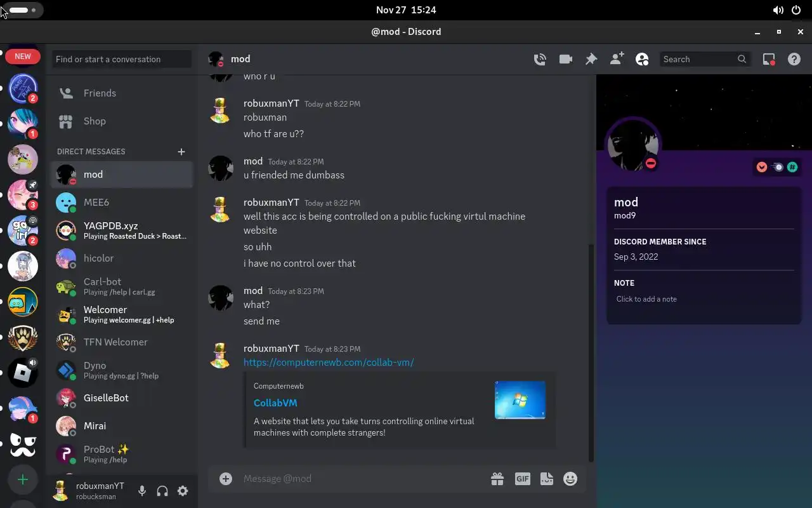Create a new DM with plus icon
Image resolution: width=812 pixels, height=508 pixels.
181,152
